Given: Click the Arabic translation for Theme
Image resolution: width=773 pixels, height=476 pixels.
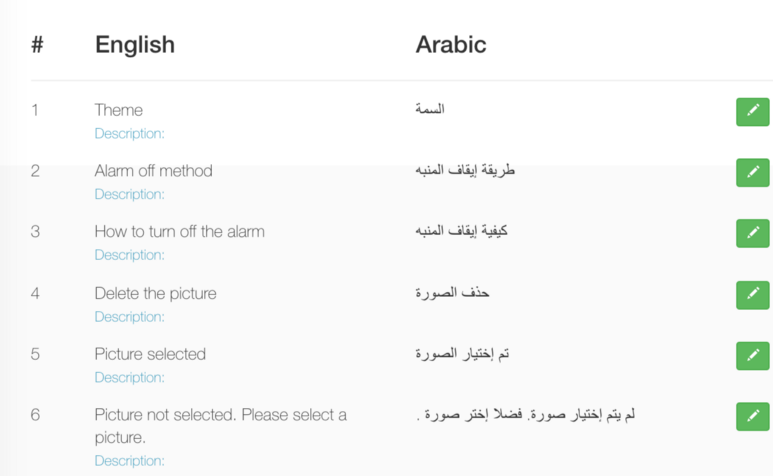Looking at the screenshot, I should pos(430,109).
